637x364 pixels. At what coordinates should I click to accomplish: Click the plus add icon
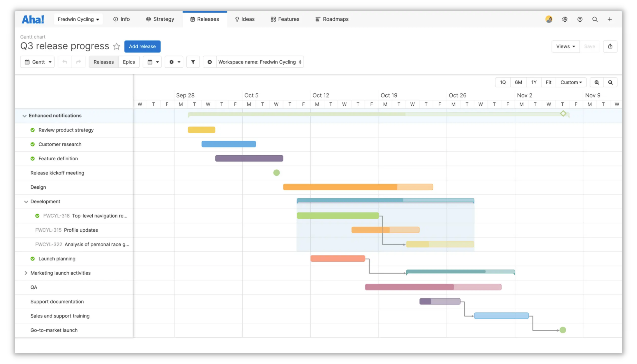pyautogui.click(x=609, y=19)
